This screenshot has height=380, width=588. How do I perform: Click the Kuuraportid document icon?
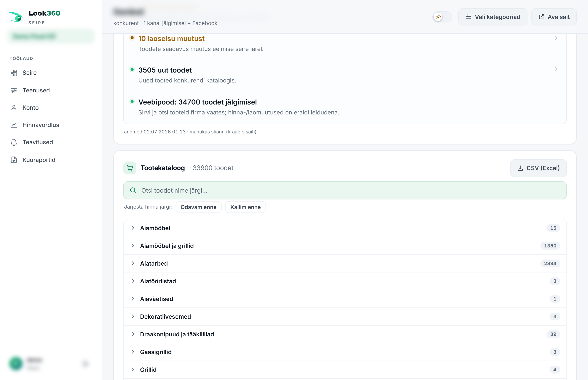[x=14, y=160]
